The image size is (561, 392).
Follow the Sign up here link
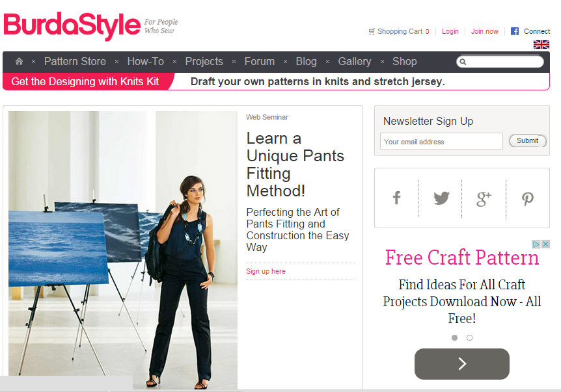coord(266,271)
